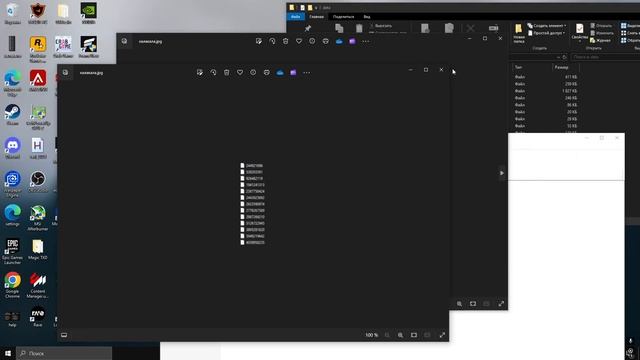Zoom in on image in front Photos window

400,335
